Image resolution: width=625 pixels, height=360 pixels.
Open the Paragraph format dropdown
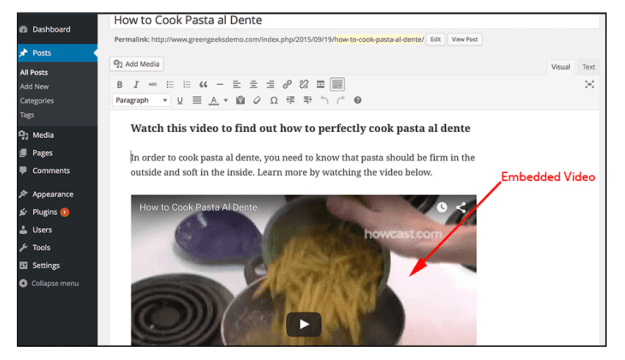pyautogui.click(x=141, y=100)
